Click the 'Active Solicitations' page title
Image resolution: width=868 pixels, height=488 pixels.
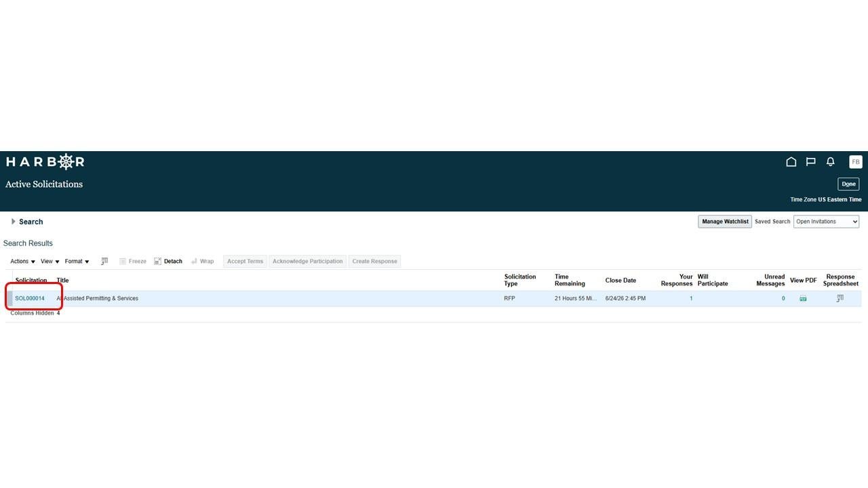coord(44,184)
